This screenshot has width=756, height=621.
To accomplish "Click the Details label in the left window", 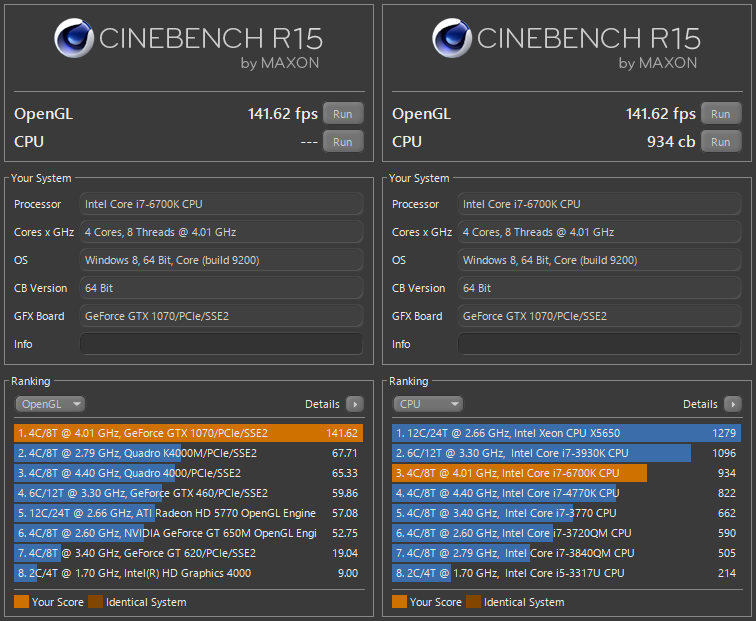I will tap(322, 404).
